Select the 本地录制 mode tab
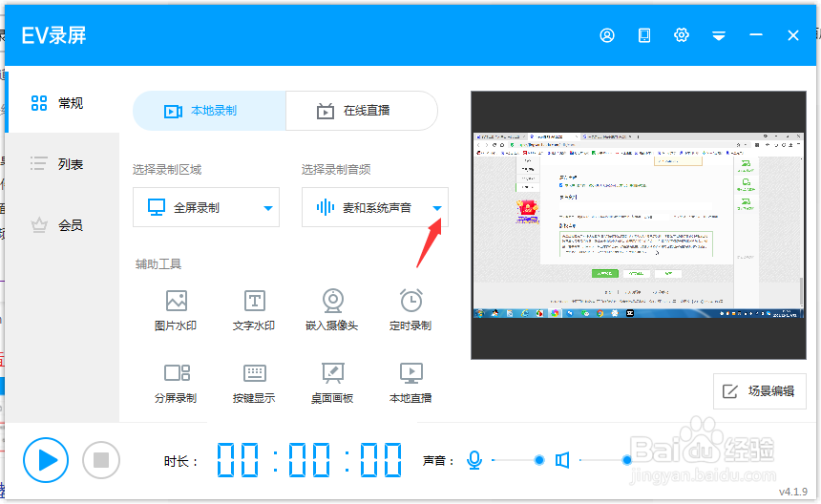Image resolution: width=821 pixels, height=504 pixels. [x=209, y=111]
